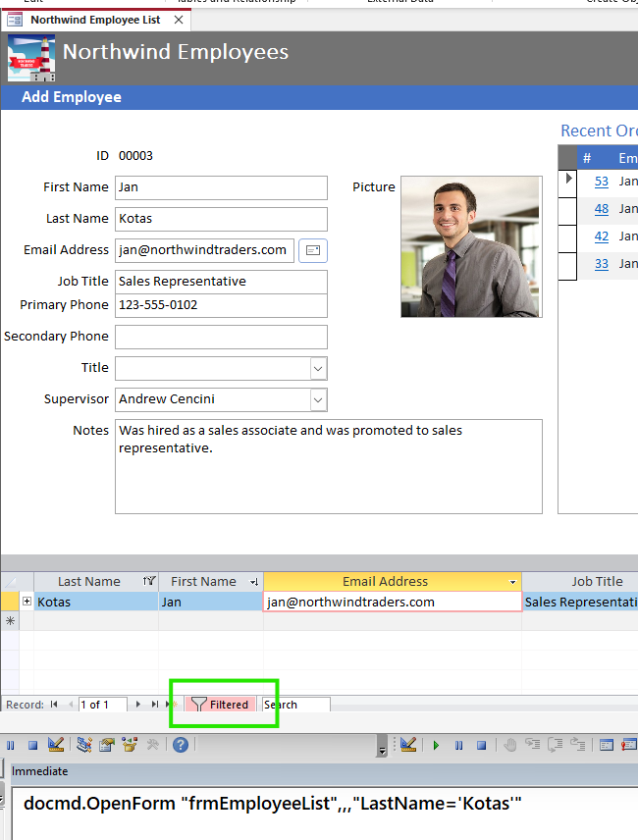Viewport: 638px width, 840px height.
Task: Click the Step Over debug icon
Action: (556, 744)
